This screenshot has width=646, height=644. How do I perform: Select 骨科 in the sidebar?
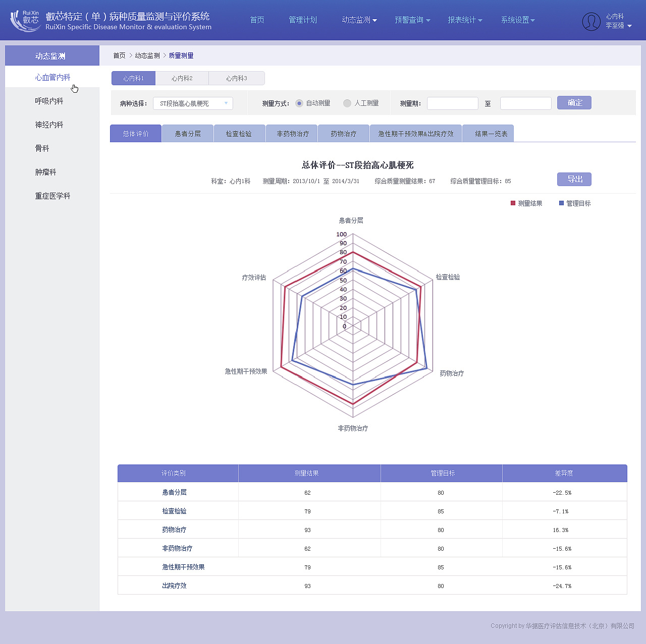coord(42,148)
